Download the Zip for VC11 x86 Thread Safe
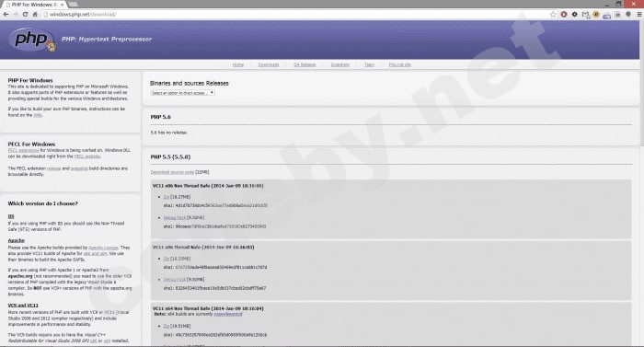644x347 pixels. (167, 259)
